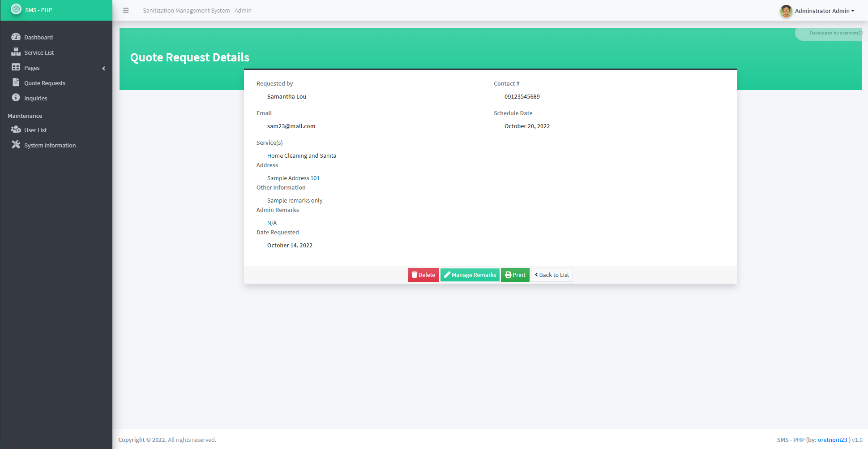
Task: Select contact number 09123545689
Action: point(522,96)
